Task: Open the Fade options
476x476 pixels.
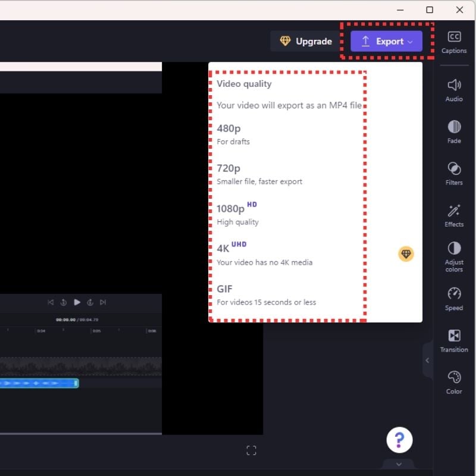Action: tap(454, 131)
